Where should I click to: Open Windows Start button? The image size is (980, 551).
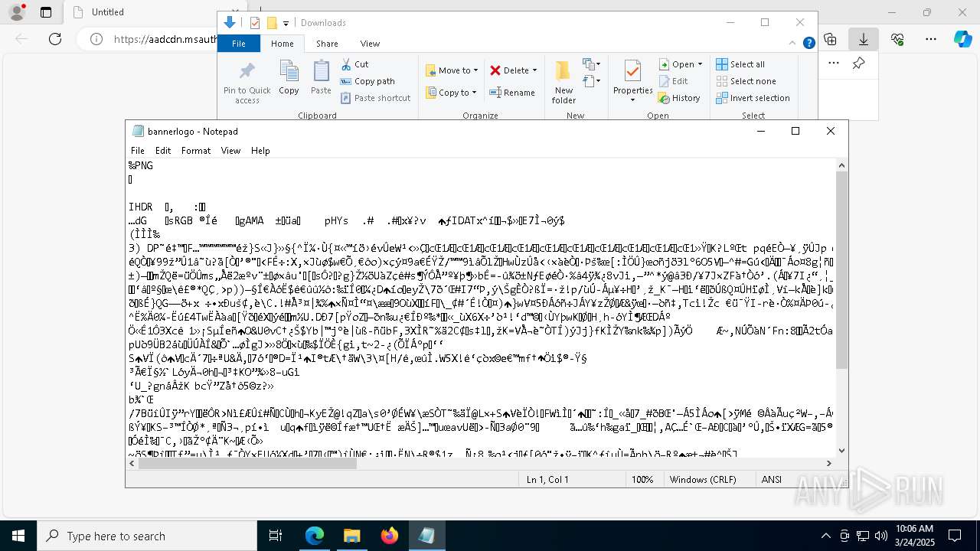click(x=18, y=536)
